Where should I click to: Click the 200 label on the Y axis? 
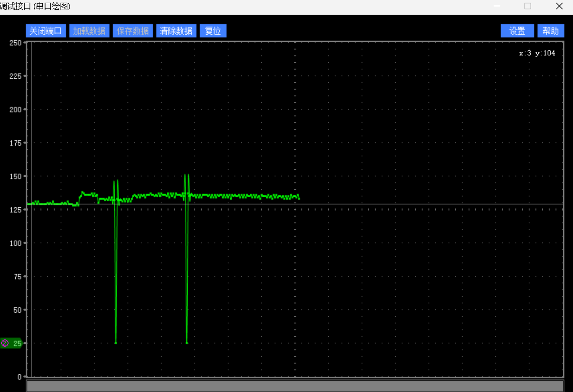click(x=15, y=109)
